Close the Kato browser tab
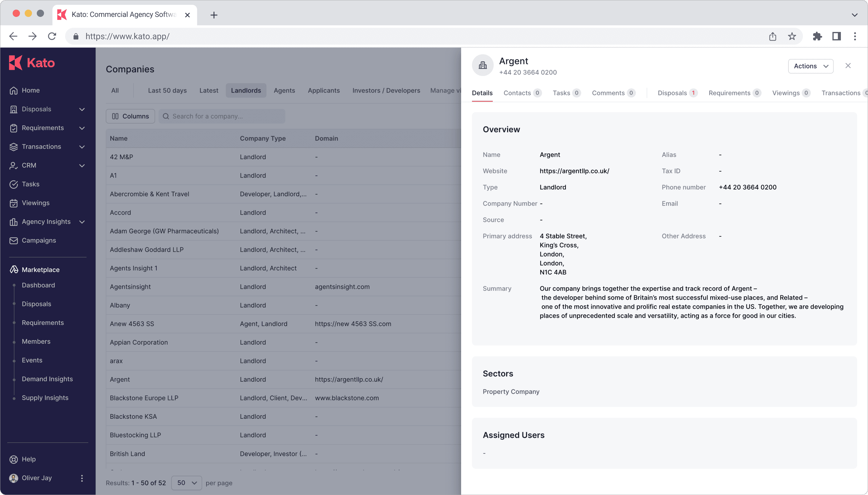868x495 pixels. point(187,15)
